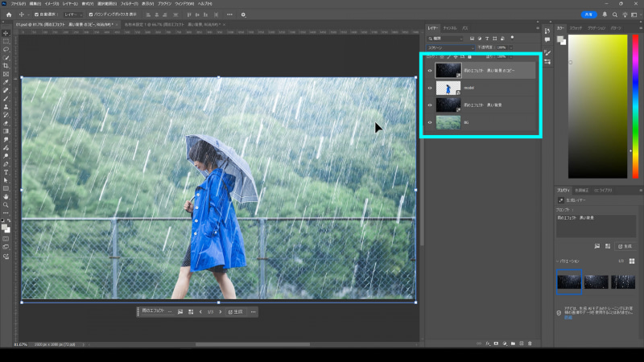Click foreground color swatch in Color panel

559,39
